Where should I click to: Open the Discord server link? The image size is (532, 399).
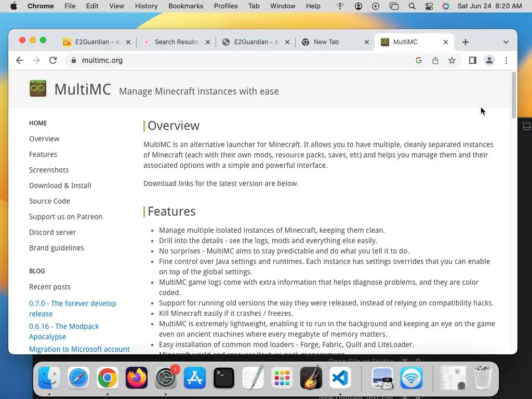coord(52,232)
